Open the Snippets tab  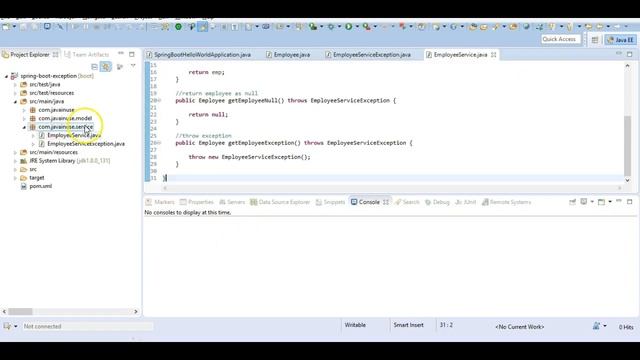tap(330, 202)
